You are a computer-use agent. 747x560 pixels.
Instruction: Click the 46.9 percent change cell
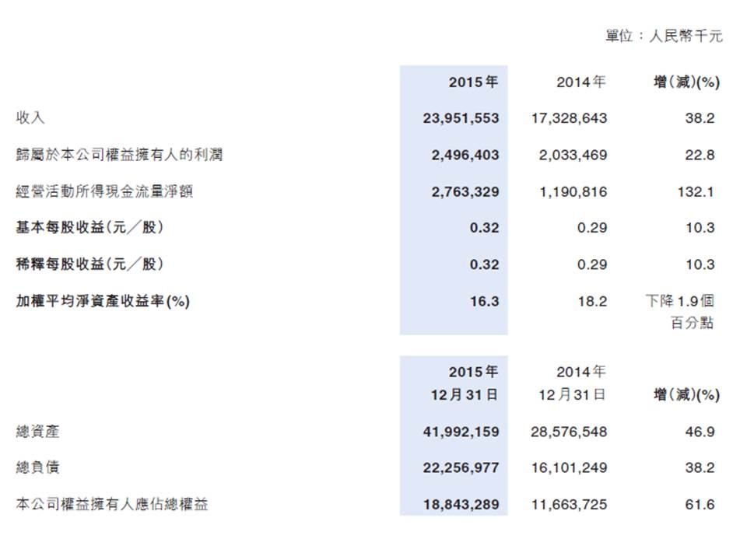[700, 432]
